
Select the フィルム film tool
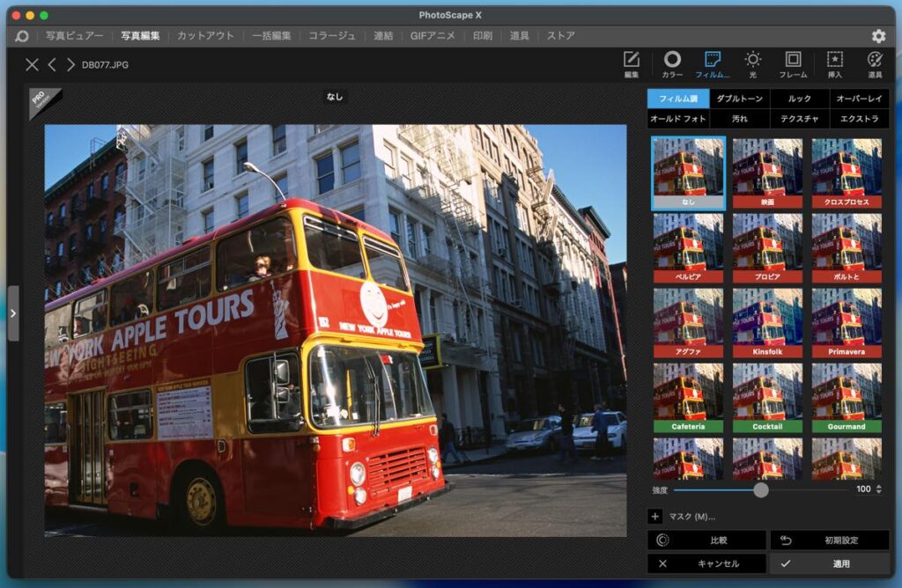coord(712,64)
